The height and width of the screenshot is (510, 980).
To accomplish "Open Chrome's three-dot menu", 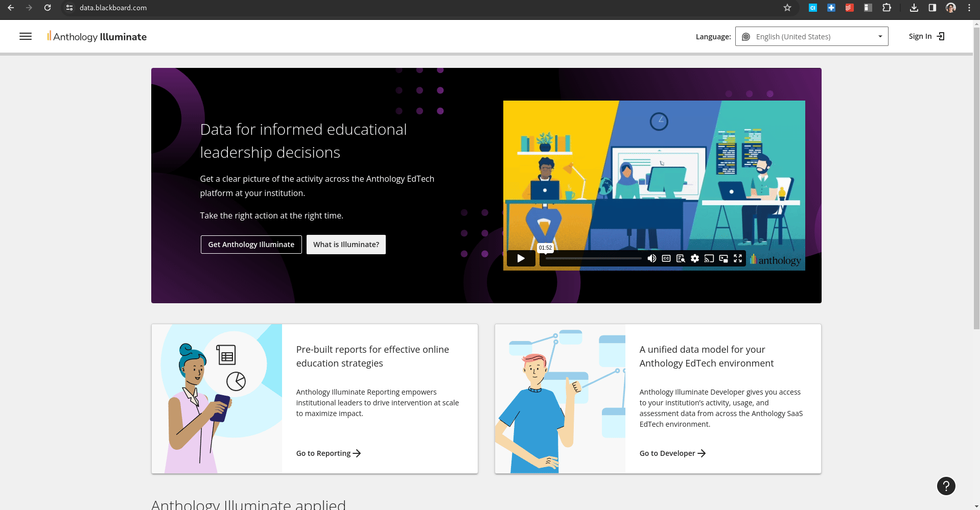I will point(969,8).
